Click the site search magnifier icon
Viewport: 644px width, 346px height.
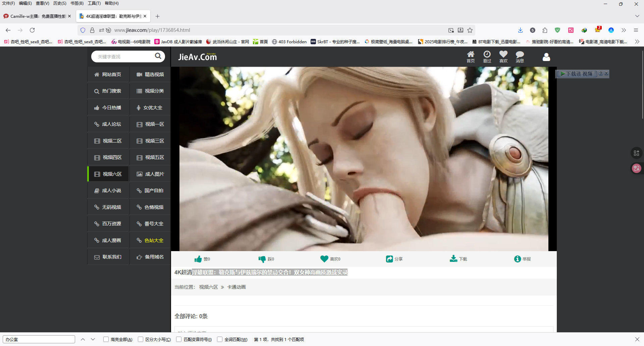pyautogui.click(x=158, y=56)
